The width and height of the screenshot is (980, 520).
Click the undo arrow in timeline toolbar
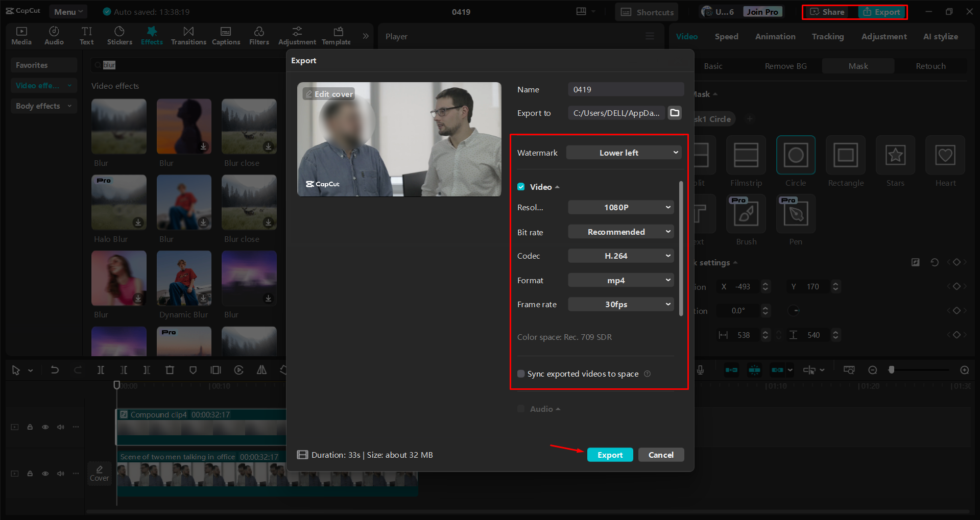pyautogui.click(x=55, y=370)
